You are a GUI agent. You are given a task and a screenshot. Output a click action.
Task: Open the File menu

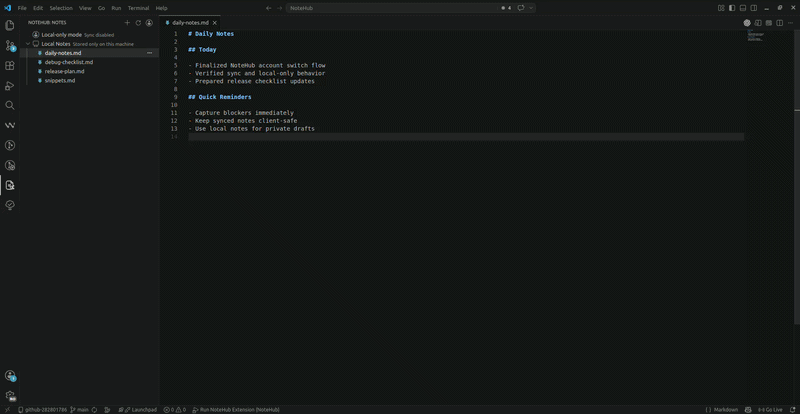coord(22,8)
